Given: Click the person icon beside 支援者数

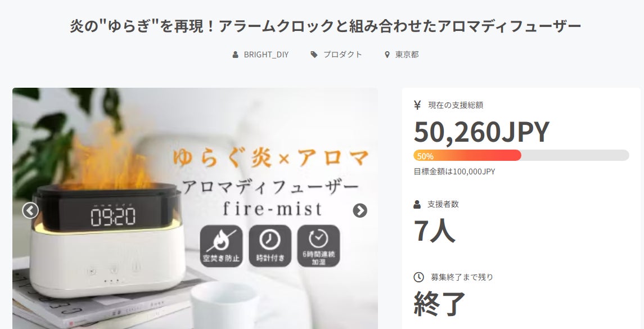Looking at the screenshot, I should (x=417, y=204).
